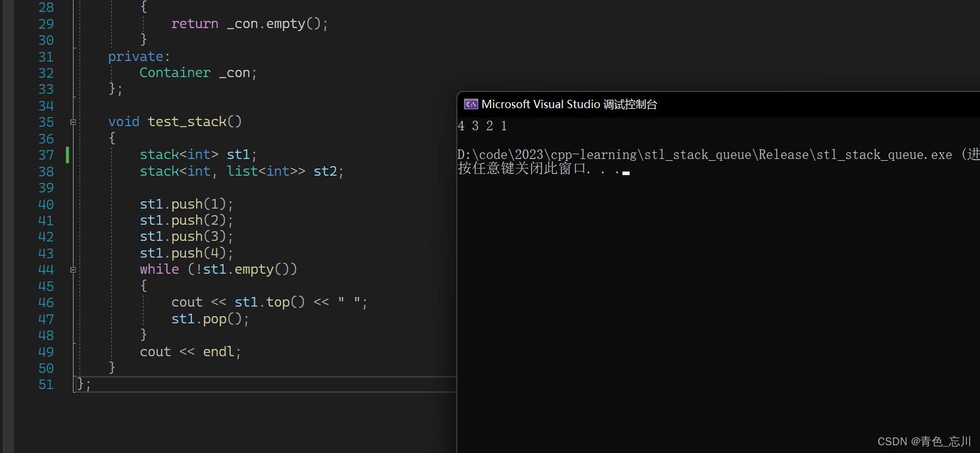Viewport: 980px width, 453px height.
Task: Click 'stack<int, list<int>> st2;' line
Action: 242,172
